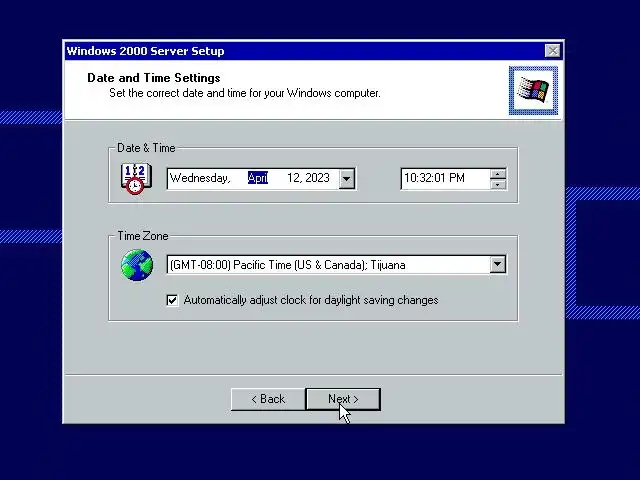
Task: Click the Next button
Action: (343, 399)
